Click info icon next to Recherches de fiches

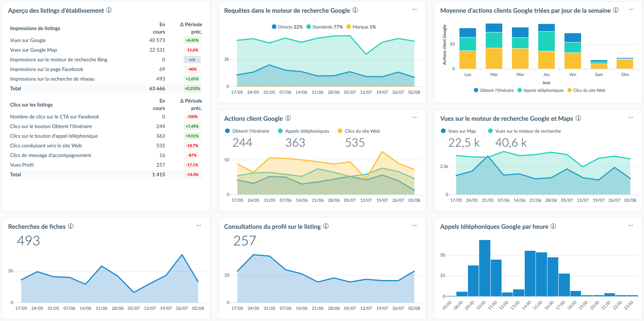tap(71, 226)
